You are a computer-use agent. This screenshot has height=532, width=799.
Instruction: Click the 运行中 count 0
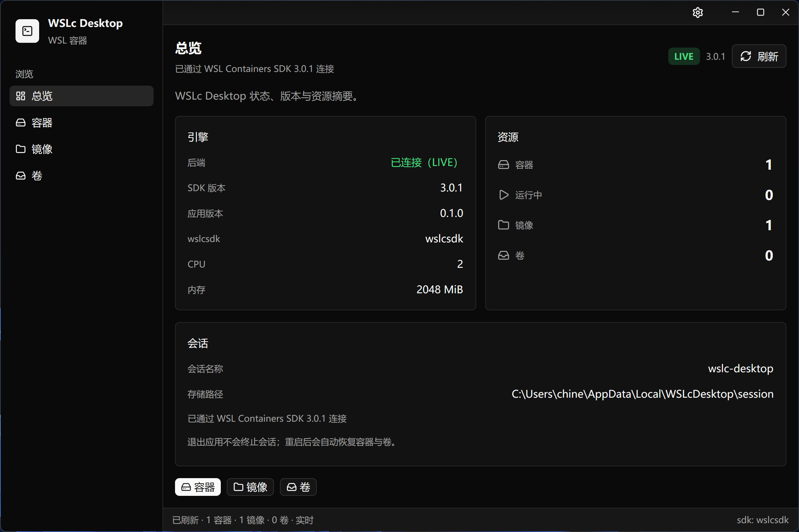769,195
